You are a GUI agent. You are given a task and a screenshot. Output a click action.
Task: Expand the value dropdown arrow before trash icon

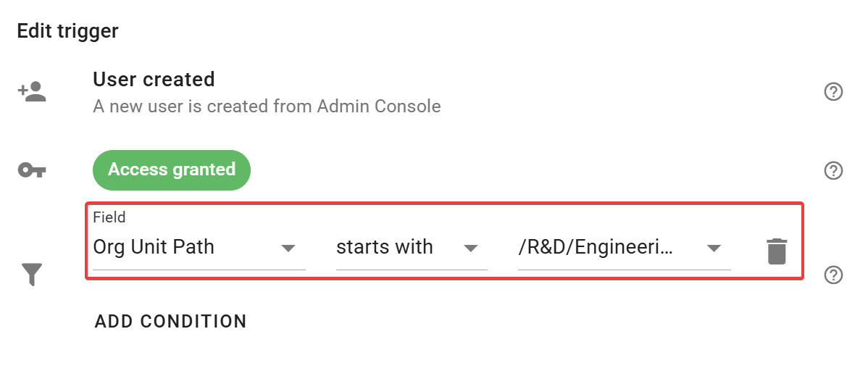pos(714,249)
